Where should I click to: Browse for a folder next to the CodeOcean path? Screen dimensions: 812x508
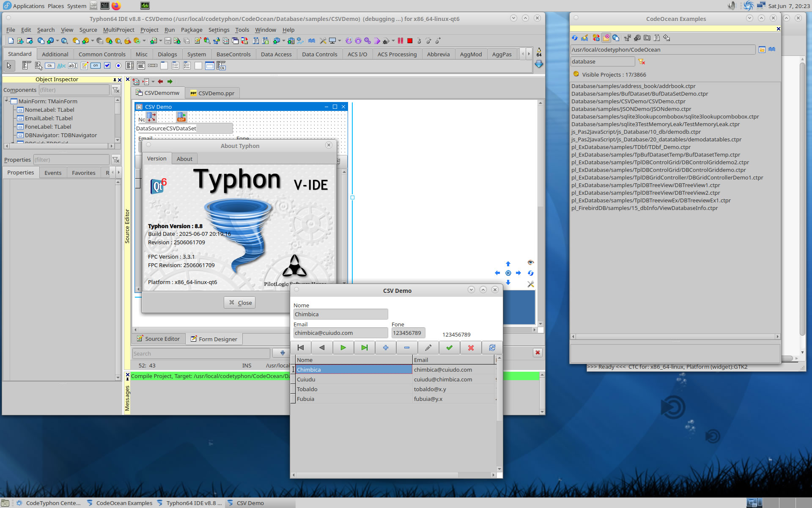coord(762,50)
